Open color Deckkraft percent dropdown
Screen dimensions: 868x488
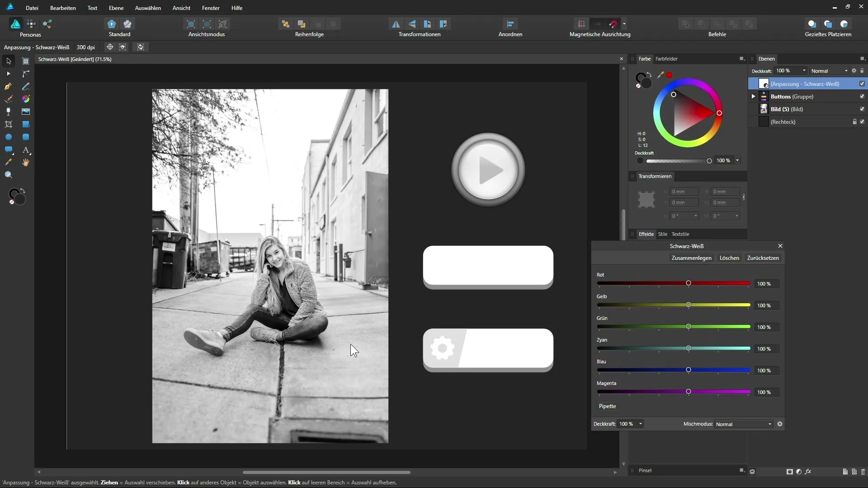coord(737,160)
